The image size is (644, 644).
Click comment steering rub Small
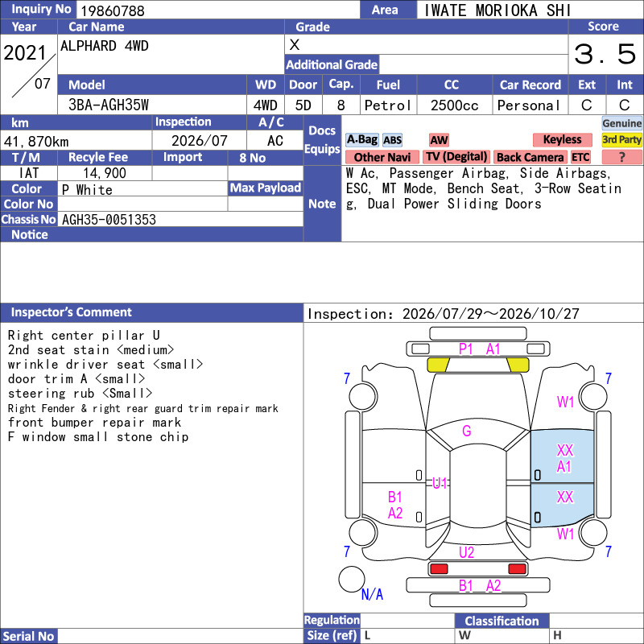tap(80, 394)
